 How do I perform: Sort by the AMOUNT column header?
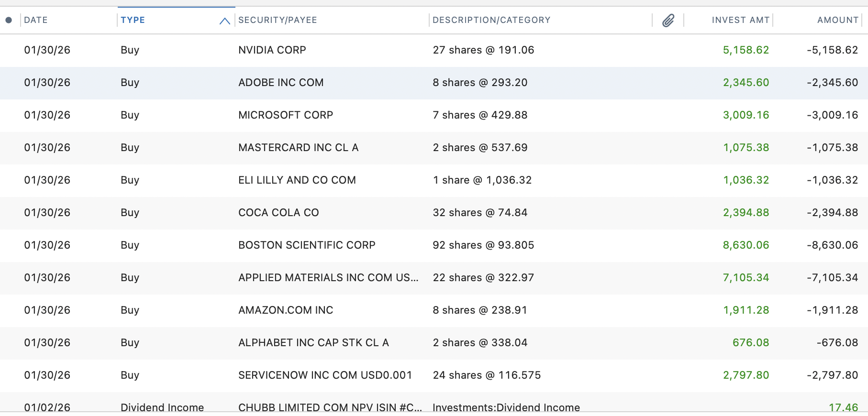click(x=837, y=20)
